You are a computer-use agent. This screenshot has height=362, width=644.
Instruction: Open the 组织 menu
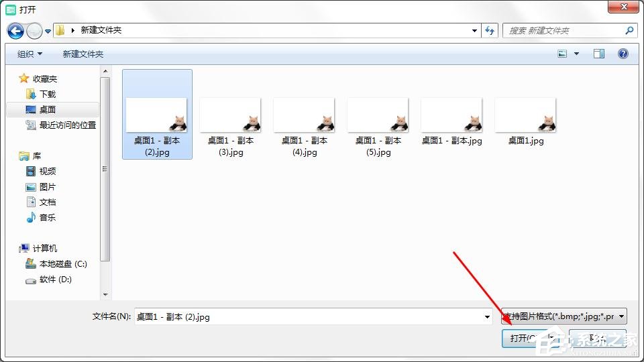[30, 54]
